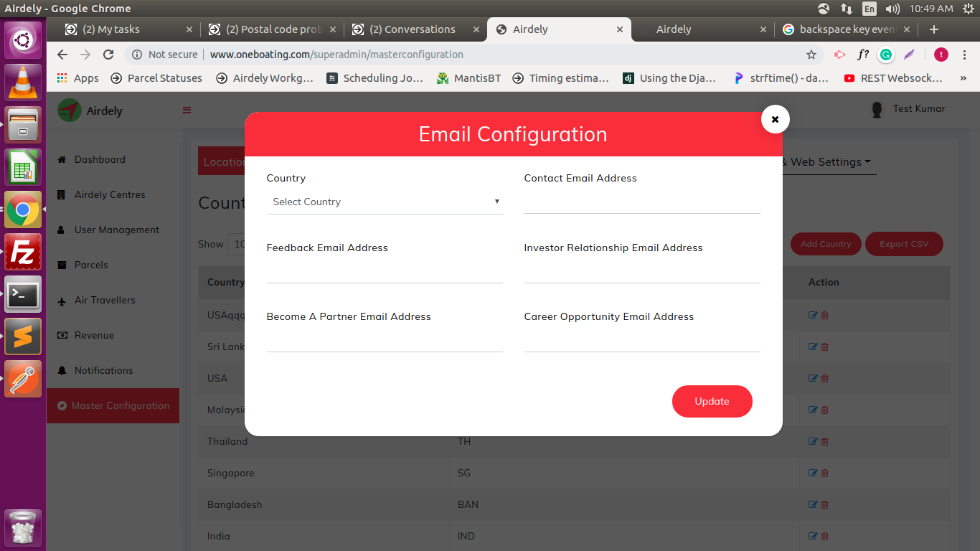Open Sublime Text from the dock

point(23,336)
